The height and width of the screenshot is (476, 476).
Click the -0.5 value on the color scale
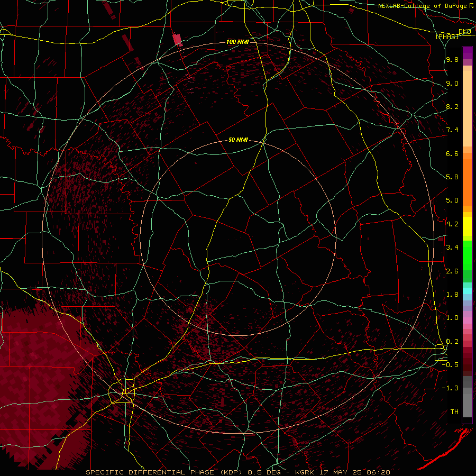(x=450, y=365)
